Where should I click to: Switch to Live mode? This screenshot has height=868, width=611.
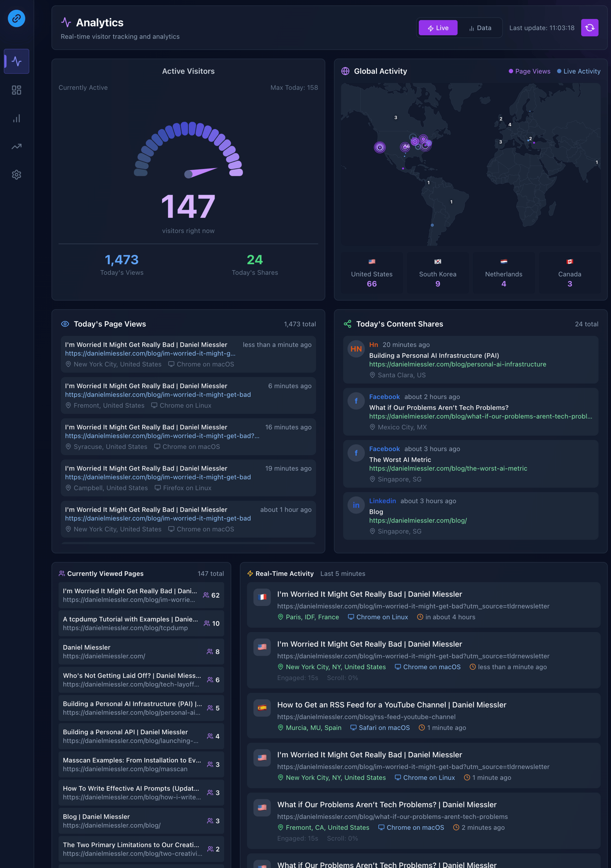pyautogui.click(x=438, y=28)
